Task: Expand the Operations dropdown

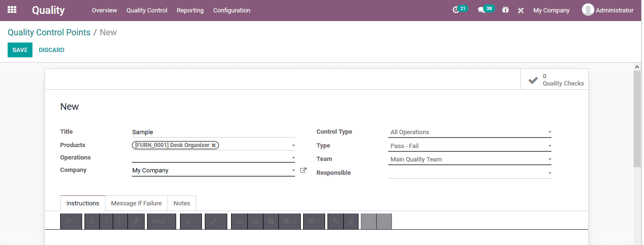Action: pyautogui.click(x=213, y=158)
